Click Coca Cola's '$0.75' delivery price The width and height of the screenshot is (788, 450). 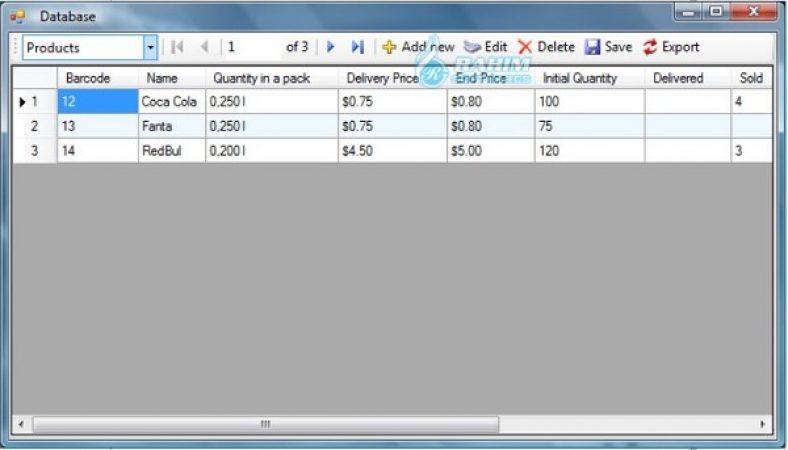(392, 102)
